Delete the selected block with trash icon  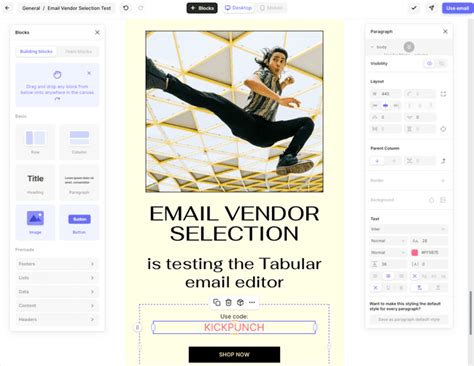coord(228,302)
